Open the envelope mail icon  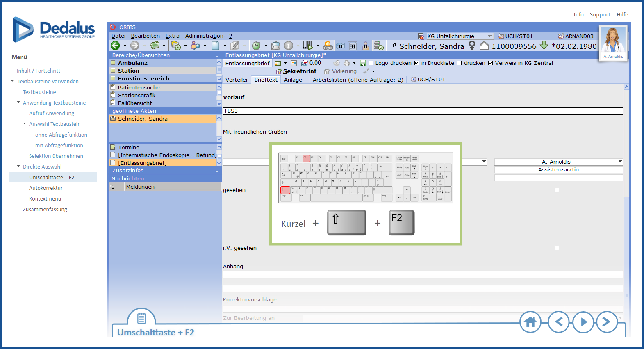pos(276,46)
